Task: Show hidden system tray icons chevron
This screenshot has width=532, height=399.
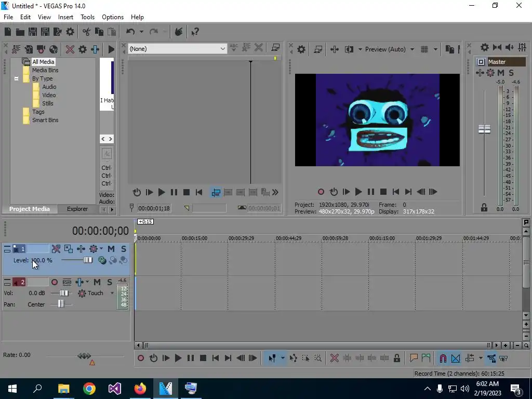Action: coord(427,389)
